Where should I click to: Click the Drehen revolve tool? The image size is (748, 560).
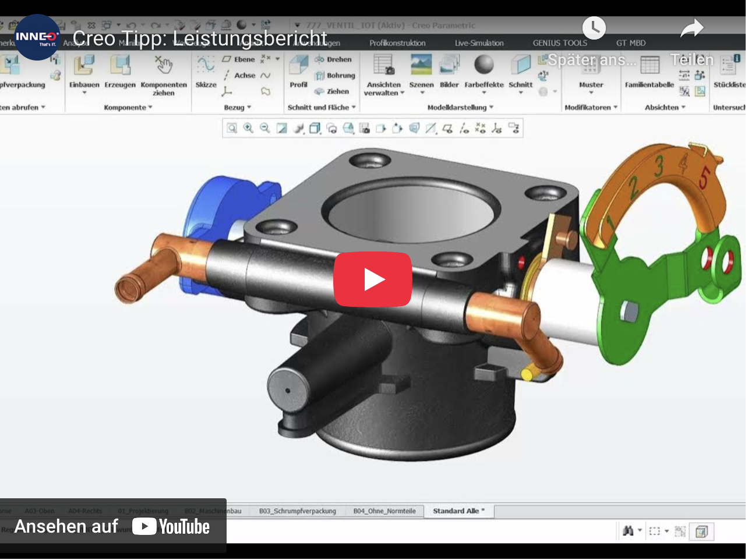pos(333,59)
